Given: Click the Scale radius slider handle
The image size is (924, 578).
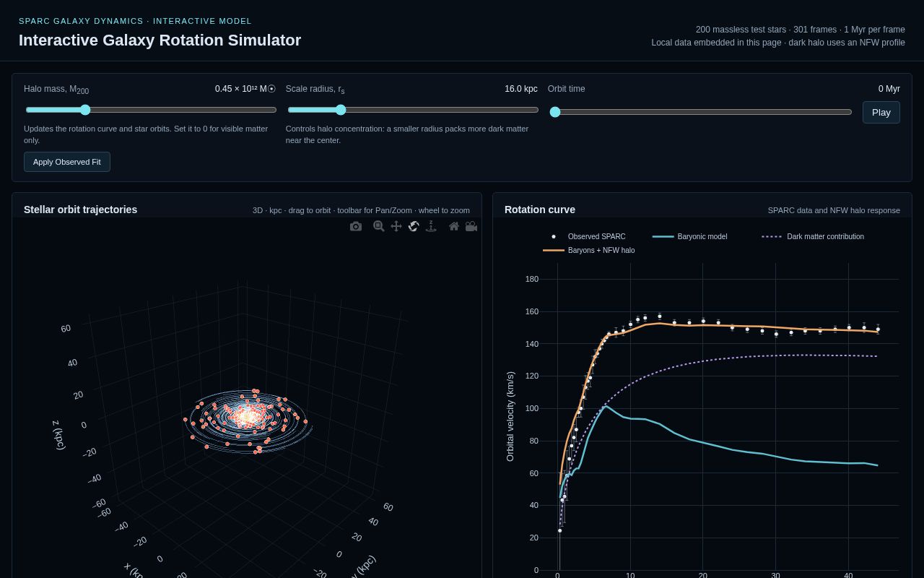Looking at the screenshot, I should point(341,110).
